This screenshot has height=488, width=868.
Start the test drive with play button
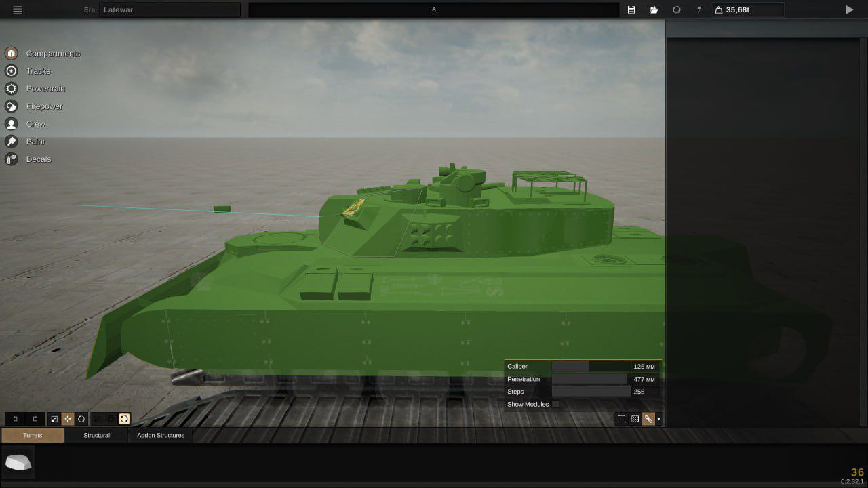pyautogui.click(x=849, y=10)
